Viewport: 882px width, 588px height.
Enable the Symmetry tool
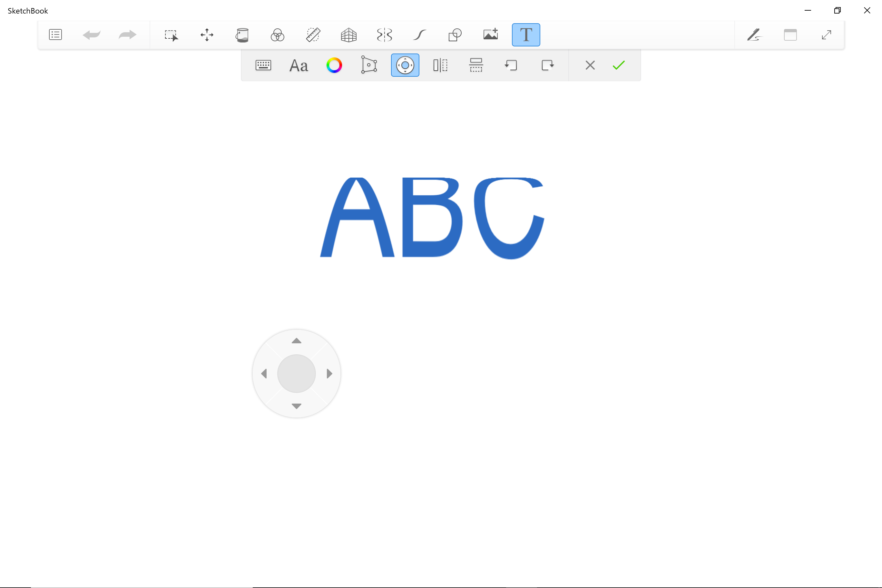(x=384, y=35)
